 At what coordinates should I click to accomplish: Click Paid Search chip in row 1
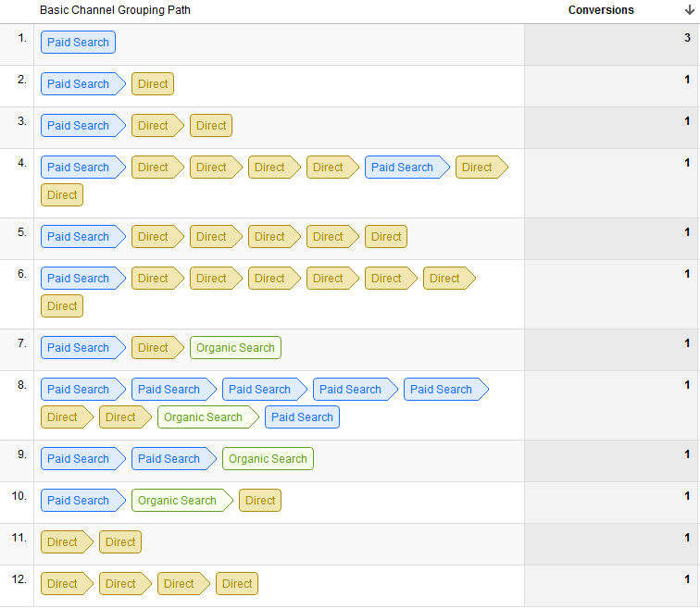pos(78,43)
